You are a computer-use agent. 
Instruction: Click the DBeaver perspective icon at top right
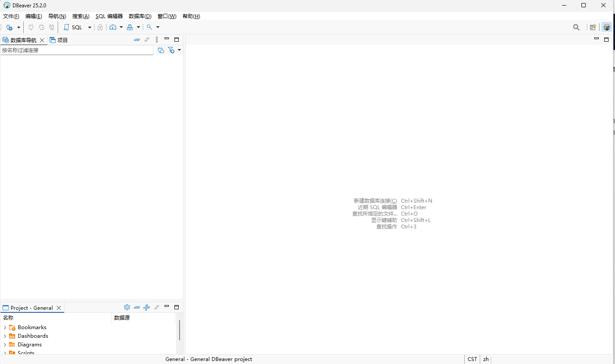point(606,27)
